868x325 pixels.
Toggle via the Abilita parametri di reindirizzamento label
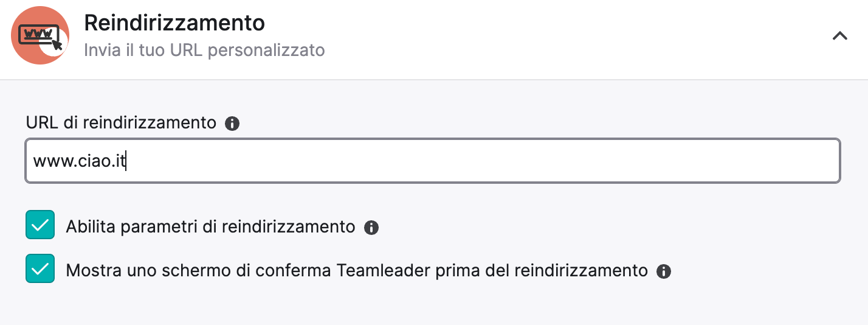click(210, 227)
